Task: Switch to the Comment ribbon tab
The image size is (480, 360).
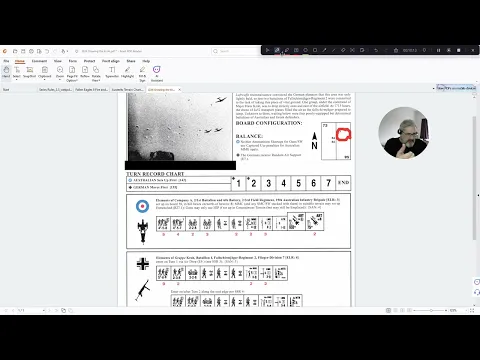Action: click(39, 61)
